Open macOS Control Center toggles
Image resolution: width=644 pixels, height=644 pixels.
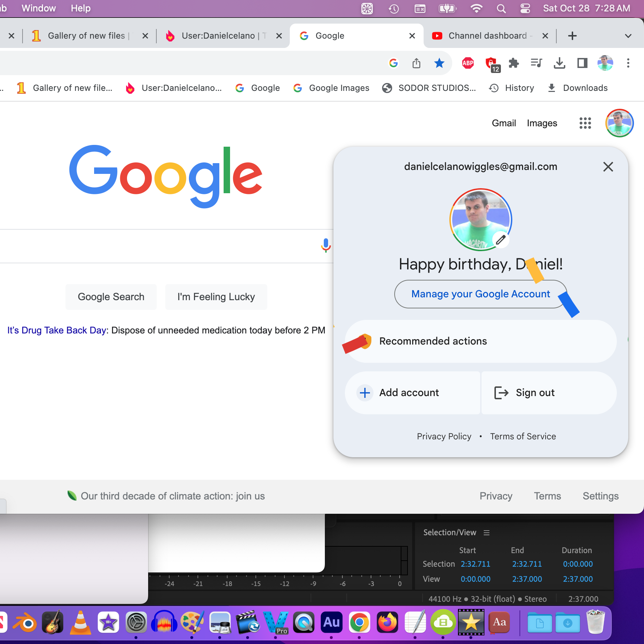tap(525, 9)
